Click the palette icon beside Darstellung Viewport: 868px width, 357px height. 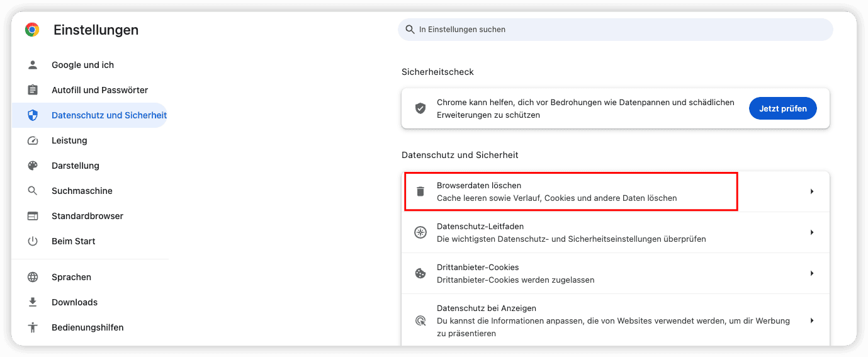(x=33, y=166)
